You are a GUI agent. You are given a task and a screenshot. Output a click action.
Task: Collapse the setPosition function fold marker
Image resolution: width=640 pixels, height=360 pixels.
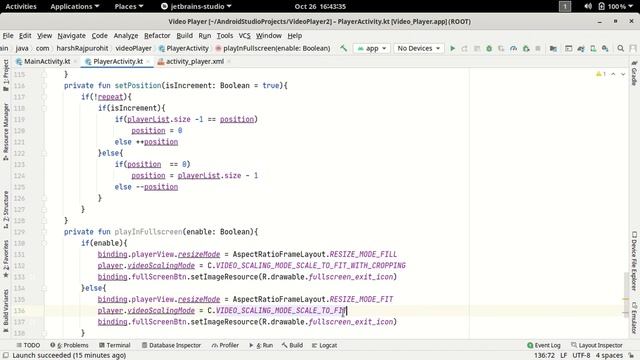pos(44,86)
